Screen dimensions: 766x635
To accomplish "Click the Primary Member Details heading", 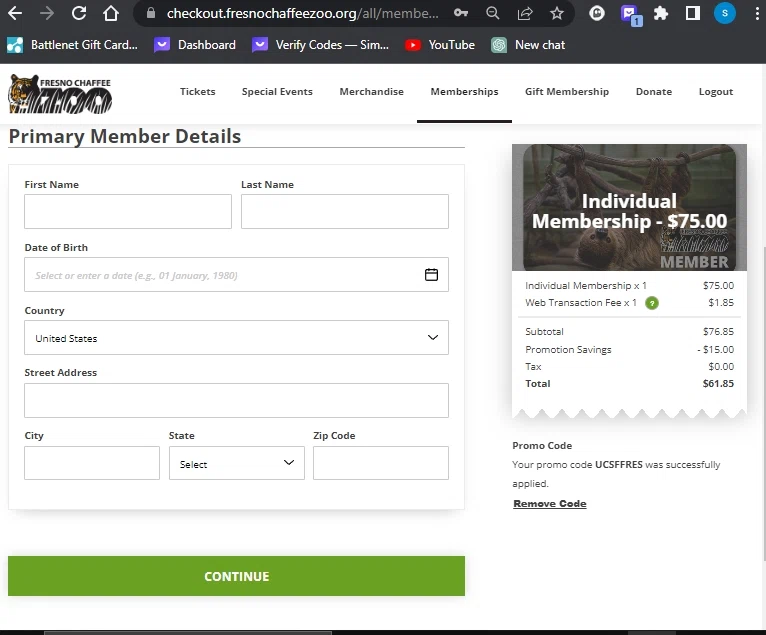I will coord(125,136).
